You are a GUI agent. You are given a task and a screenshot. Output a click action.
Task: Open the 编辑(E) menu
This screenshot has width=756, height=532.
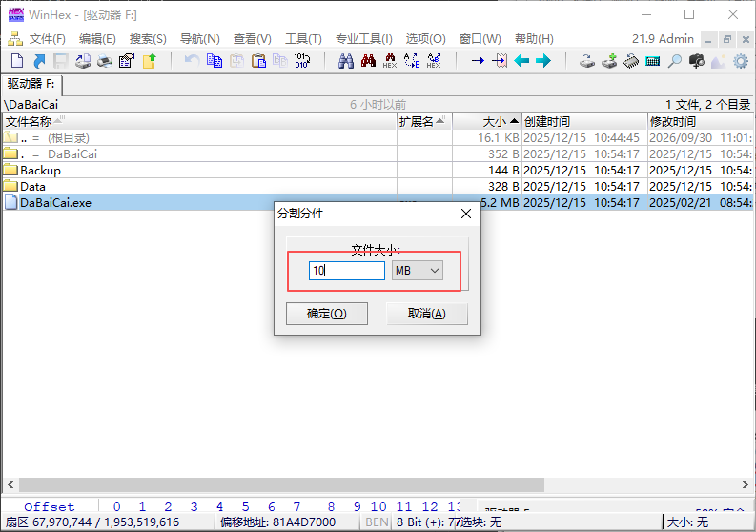[97, 38]
